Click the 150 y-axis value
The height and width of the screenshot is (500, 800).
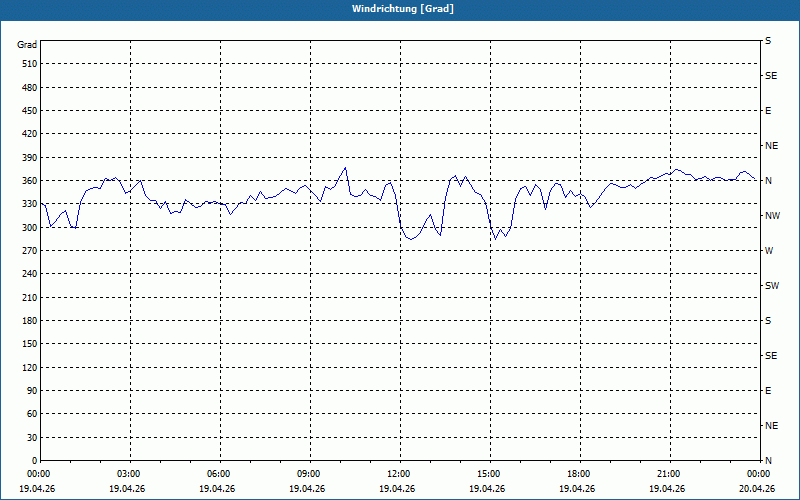coord(30,344)
